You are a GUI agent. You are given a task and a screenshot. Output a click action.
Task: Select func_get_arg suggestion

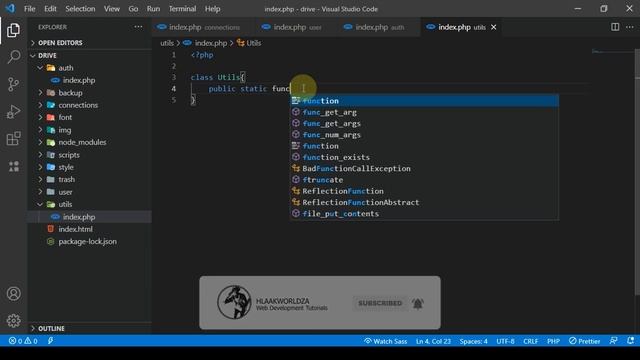(x=424, y=112)
